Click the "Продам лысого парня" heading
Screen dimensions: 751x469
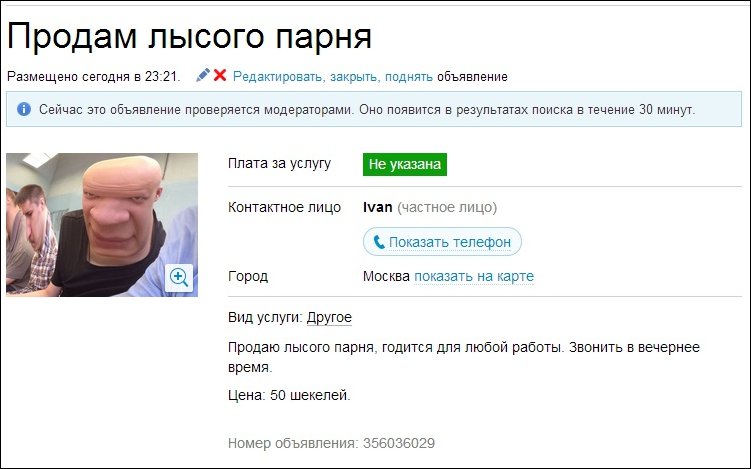[189, 36]
